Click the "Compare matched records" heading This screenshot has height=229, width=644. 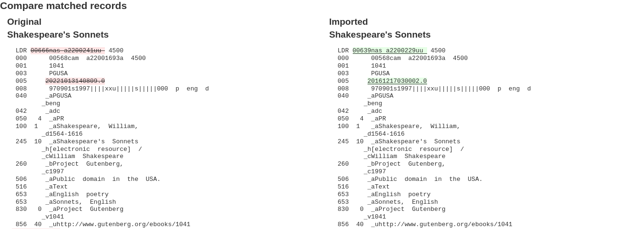63,6
